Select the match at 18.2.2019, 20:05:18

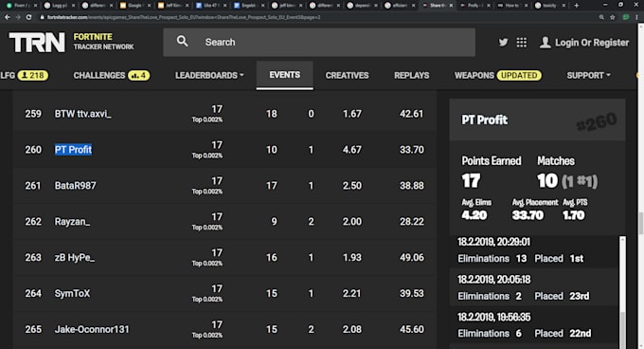coord(533,287)
